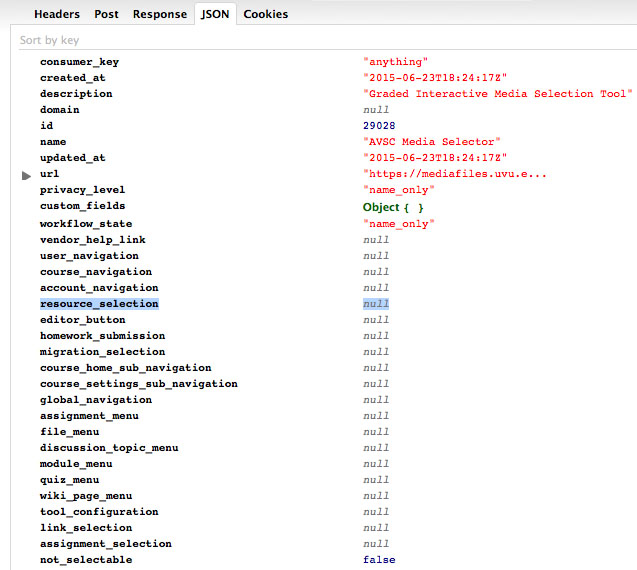Viewport: 637px width, 570px height.
Task: Click the "AVSC Media Selector" value
Action: [432, 142]
